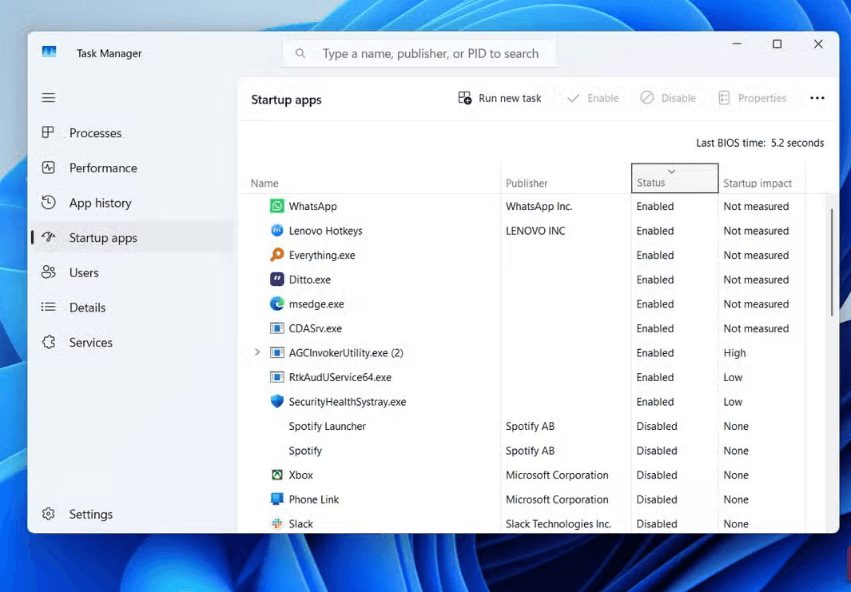Select the Spotify row name
The image size is (851, 592).
coord(305,450)
